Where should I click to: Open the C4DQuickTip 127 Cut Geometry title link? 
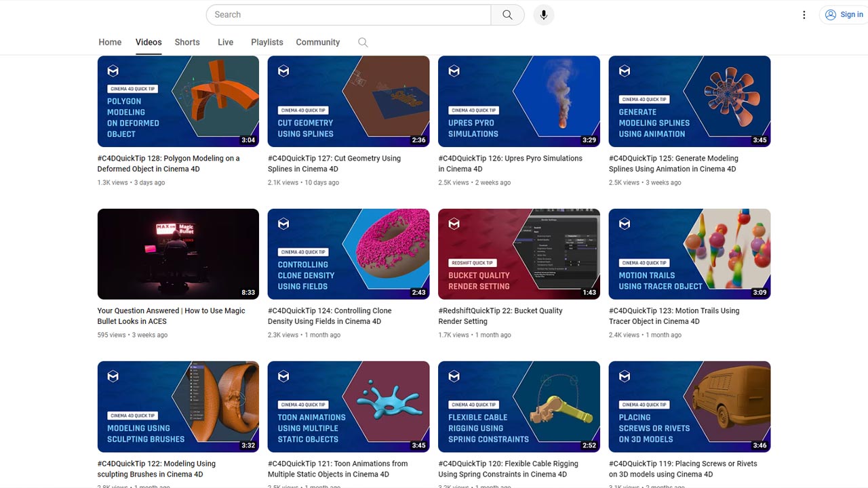(334, 163)
